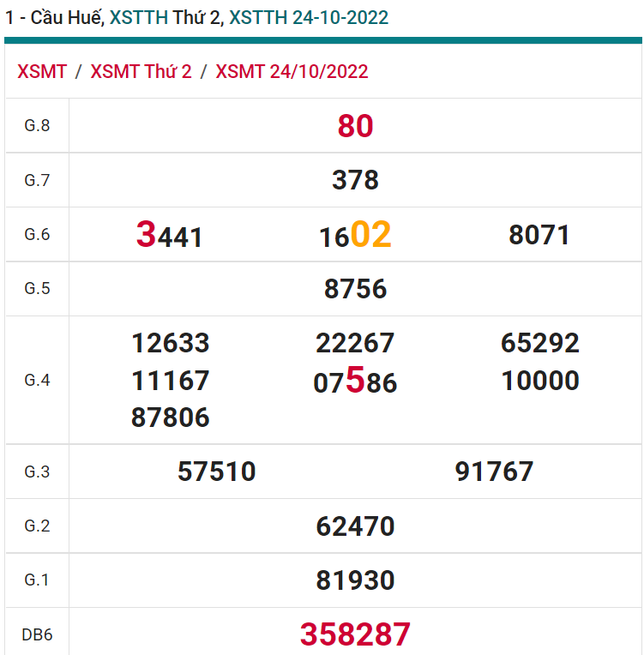The width and height of the screenshot is (644, 655).
Task: Click G.4 number 87806
Action: [170, 418]
